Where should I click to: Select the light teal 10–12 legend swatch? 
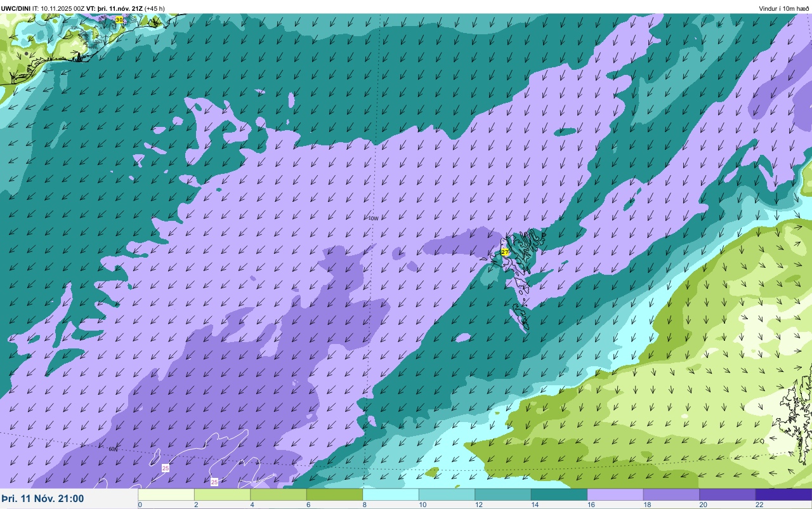[x=447, y=494]
